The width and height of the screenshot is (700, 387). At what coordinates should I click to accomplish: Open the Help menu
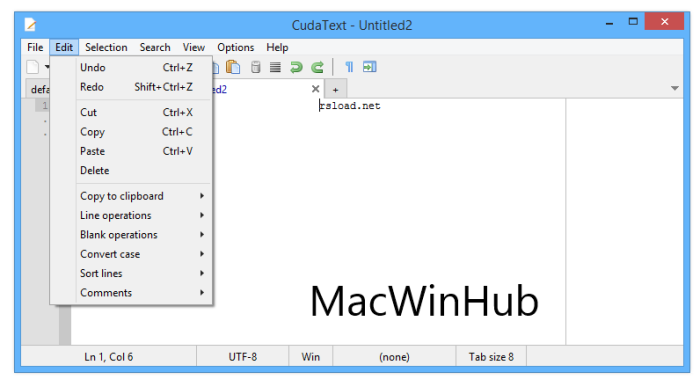277,47
